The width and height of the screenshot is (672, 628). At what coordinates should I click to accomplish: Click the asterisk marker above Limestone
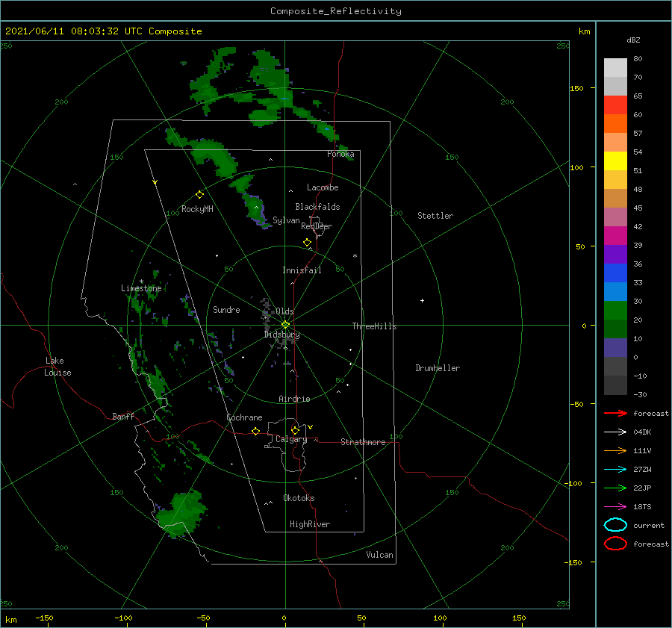coord(141,282)
